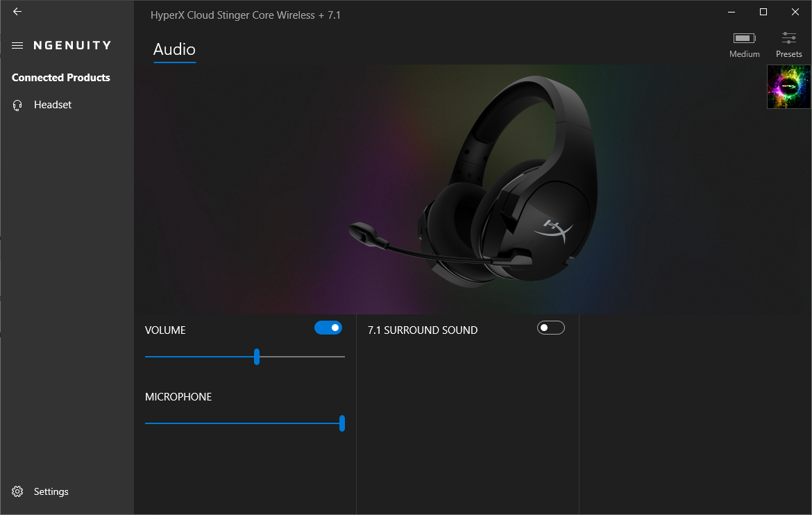This screenshot has height=515, width=812.
Task: Click the MICROPHONE label
Action: (178, 397)
